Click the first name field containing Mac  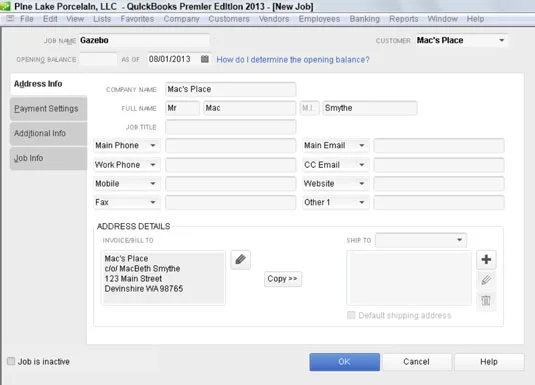tap(249, 108)
